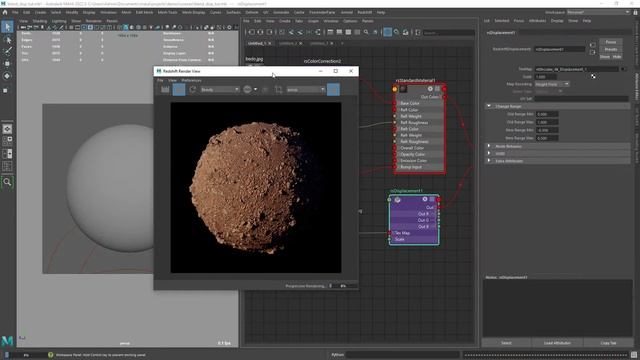Open Attributes menu in Attribute Editor

537,21
